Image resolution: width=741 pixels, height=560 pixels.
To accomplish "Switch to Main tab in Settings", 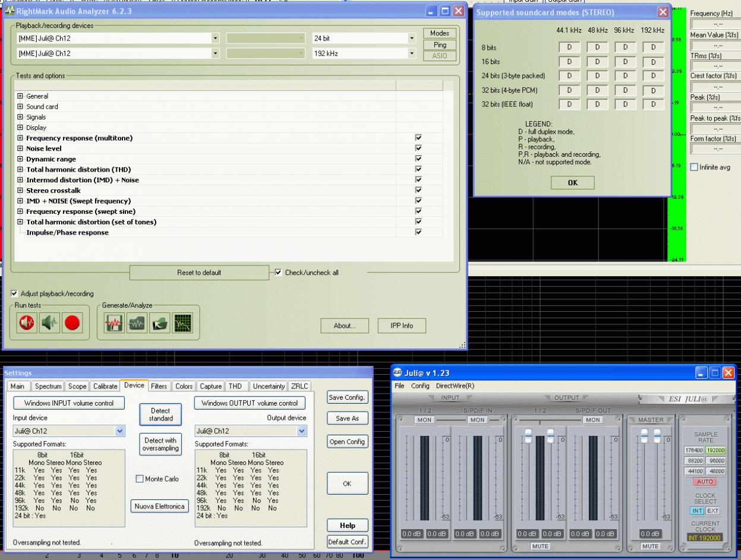I will [18, 387].
